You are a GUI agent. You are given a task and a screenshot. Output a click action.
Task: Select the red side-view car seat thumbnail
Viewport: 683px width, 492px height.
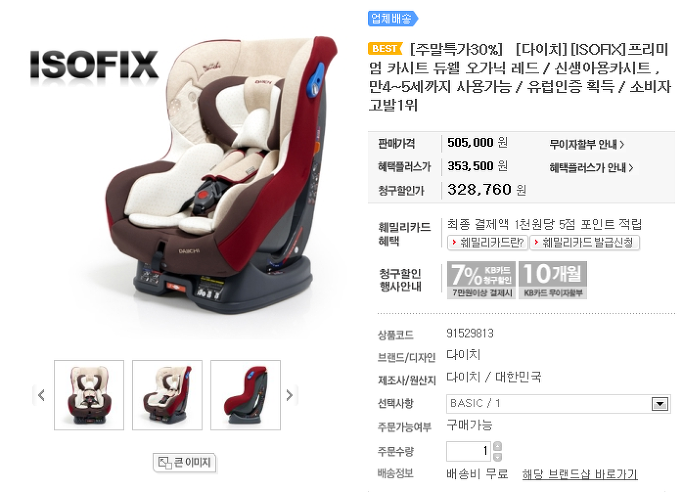click(x=245, y=395)
